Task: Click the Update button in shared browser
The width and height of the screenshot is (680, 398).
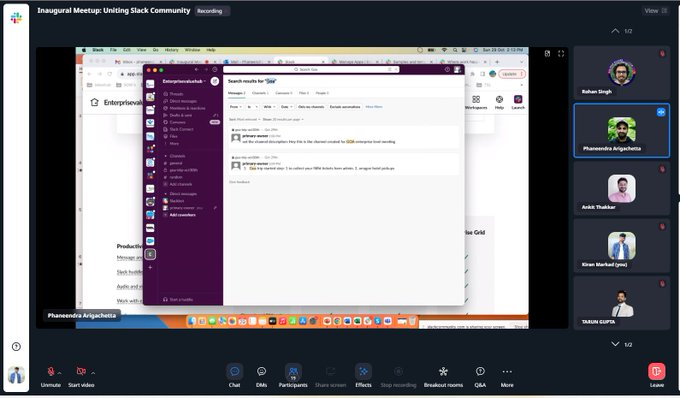Action: pos(512,74)
